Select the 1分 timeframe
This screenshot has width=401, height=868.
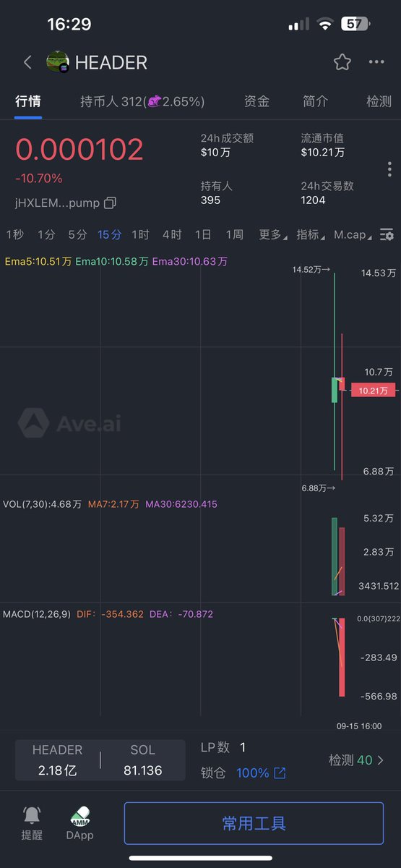tap(46, 234)
